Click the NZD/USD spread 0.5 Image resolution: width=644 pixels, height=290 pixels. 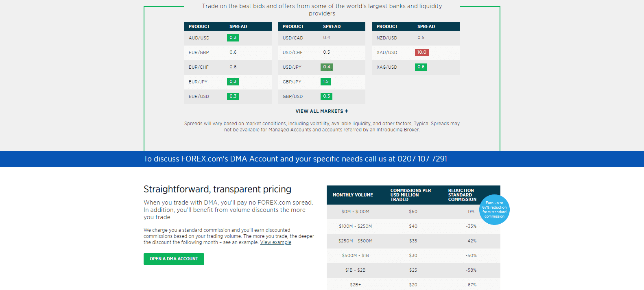point(421,37)
